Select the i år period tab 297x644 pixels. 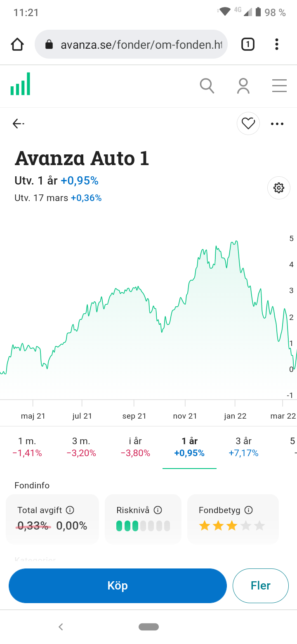(135, 447)
